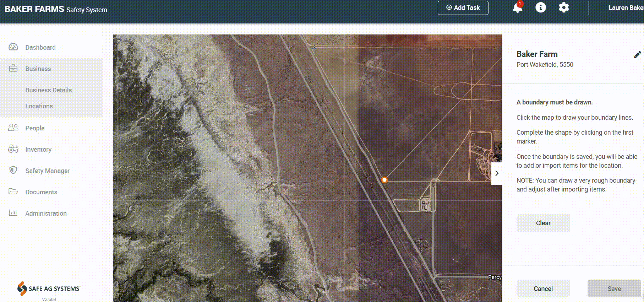Click the People group icon
This screenshot has width=644, height=302.
click(13, 128)
